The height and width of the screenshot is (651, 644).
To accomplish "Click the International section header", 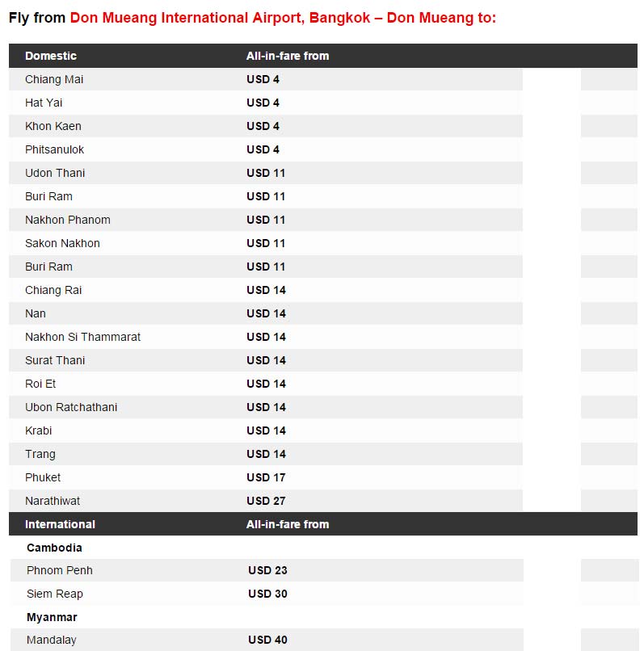I will pyautogui.click(x=60, y=524).
